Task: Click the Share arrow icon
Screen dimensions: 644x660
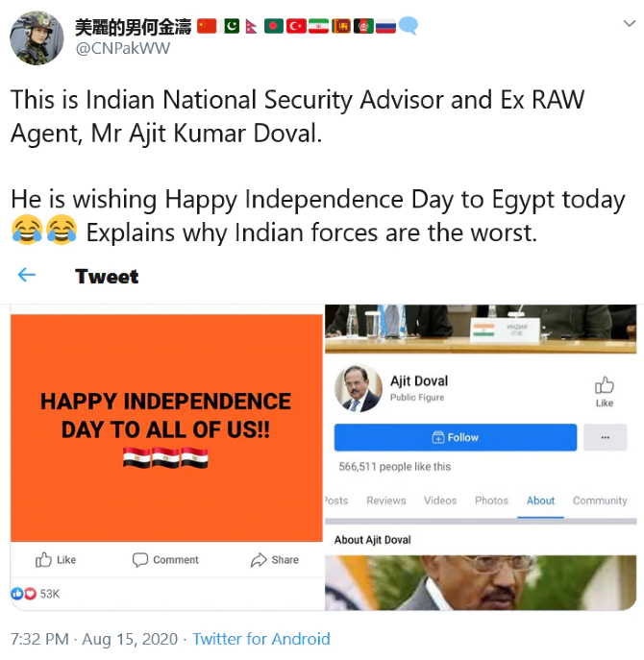Action: 259,560
